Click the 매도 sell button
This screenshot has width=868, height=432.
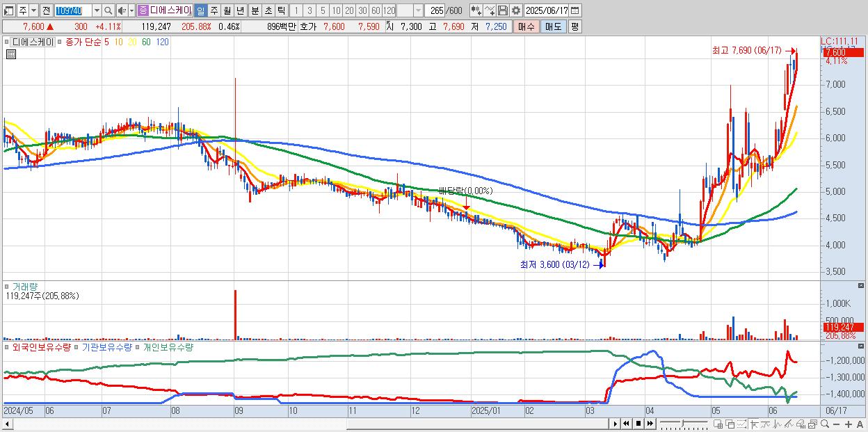click(554, 26)
